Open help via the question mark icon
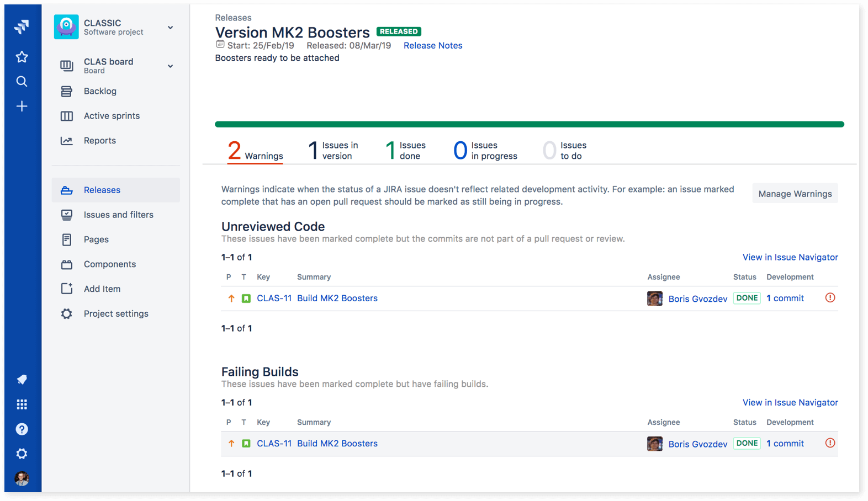 point(22,429)
